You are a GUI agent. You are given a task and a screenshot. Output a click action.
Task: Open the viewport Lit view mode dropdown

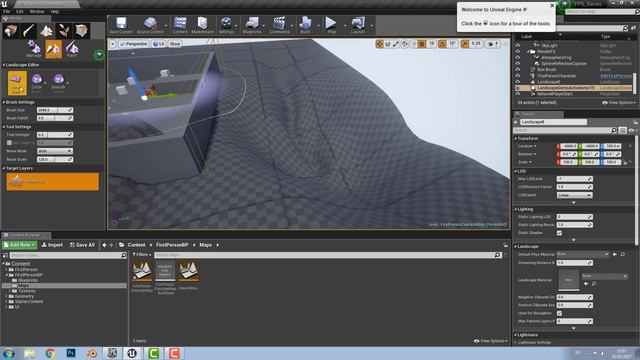tap(159, 44)
